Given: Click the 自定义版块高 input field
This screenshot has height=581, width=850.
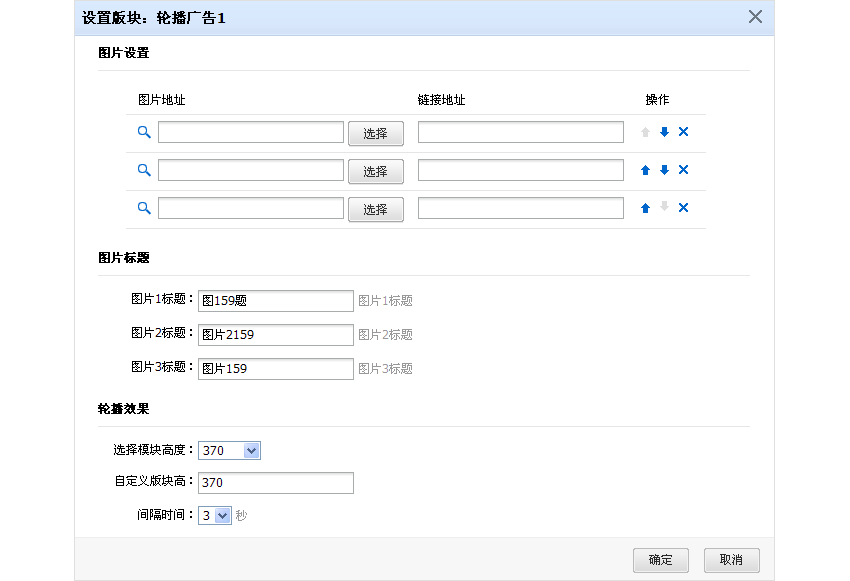Looking at the screenshot, I should coord(275,483).
